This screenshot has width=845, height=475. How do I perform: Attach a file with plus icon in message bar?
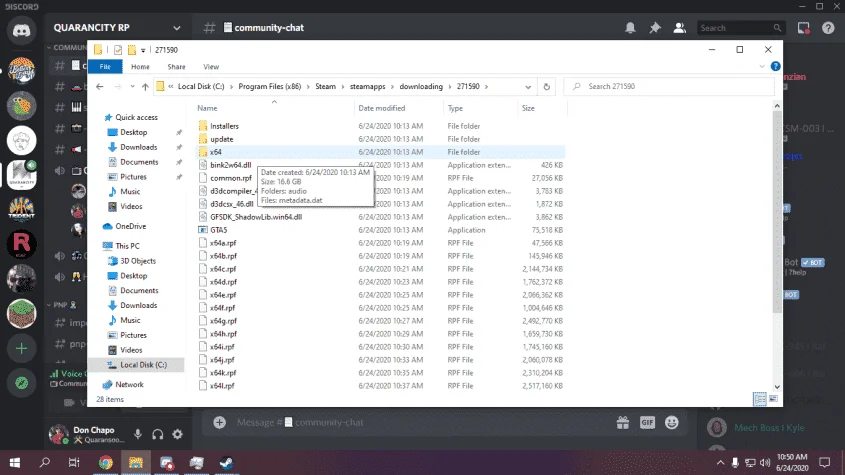[x=219, y=422]
